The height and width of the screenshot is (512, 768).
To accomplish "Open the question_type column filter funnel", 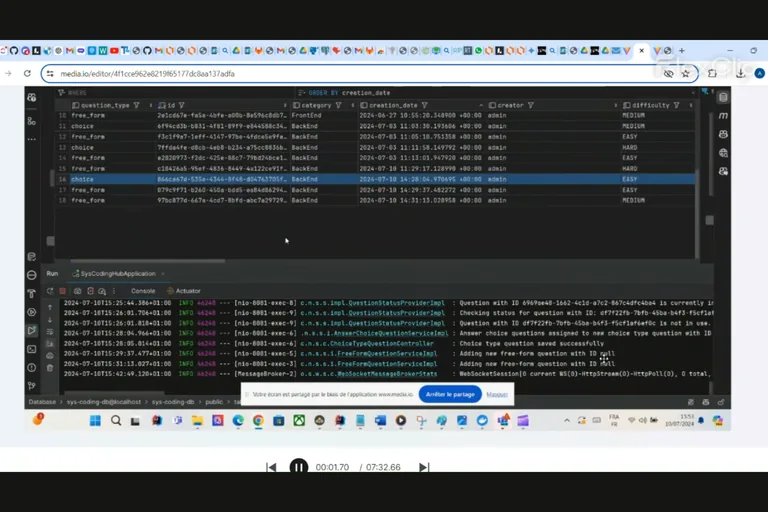I will [137, 105].
